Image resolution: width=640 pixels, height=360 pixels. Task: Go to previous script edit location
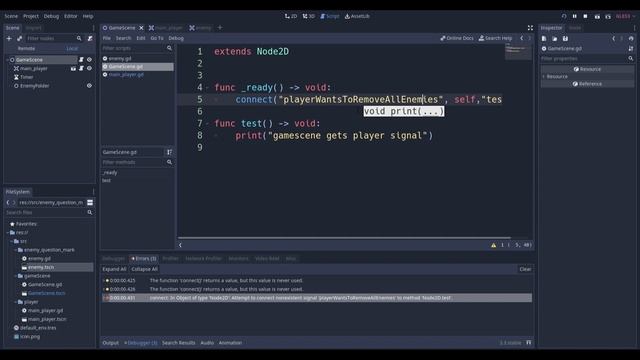coord(522,38)
